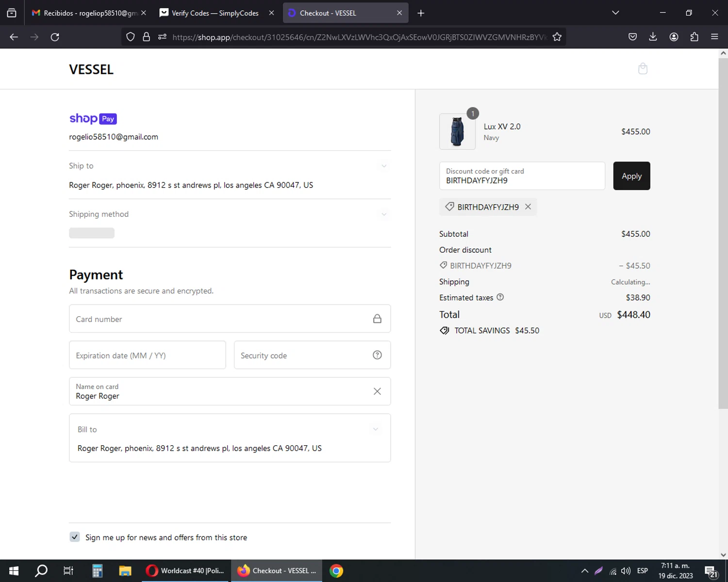Click the discount code or gift card field
Viewport: 728px width, 582px height.
pos(522,176)
